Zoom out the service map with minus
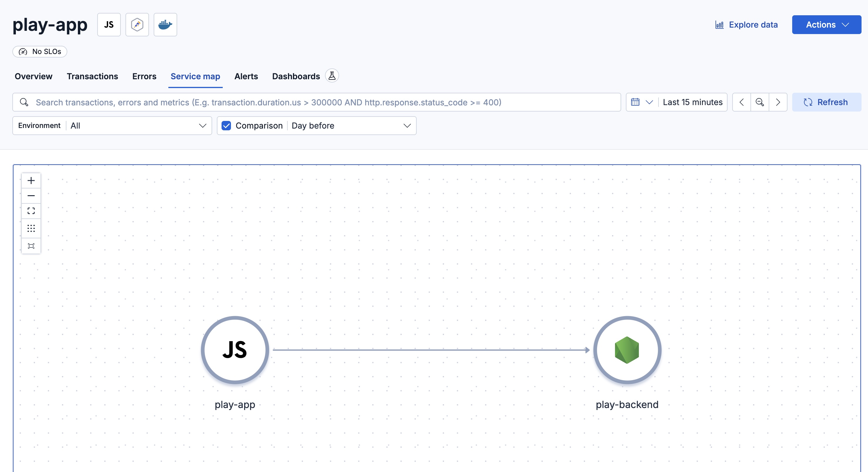Screen dimensions: 868x472 [31, 196]
